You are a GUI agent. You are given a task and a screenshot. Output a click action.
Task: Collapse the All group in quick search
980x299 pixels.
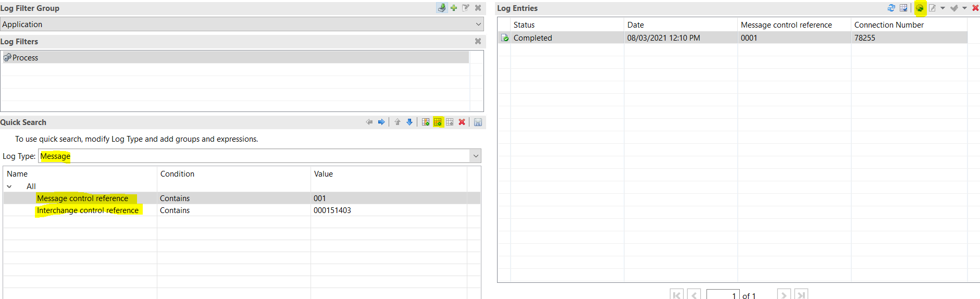coord(9,186)
